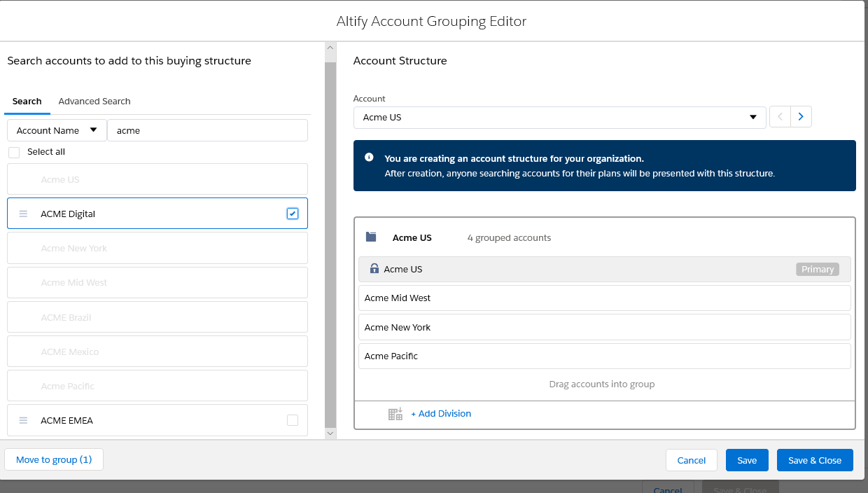
Task: Click the Drag accounts into group text
Action: pos(602,384)
